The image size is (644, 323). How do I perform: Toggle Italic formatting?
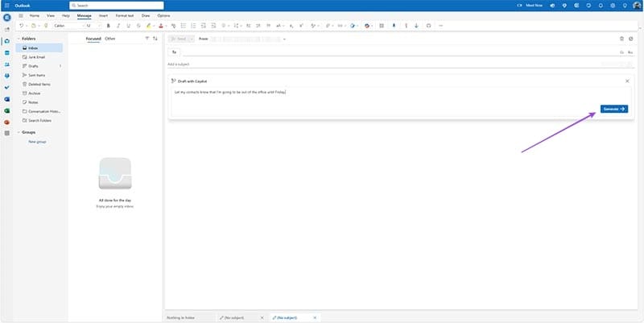[118, 26]
